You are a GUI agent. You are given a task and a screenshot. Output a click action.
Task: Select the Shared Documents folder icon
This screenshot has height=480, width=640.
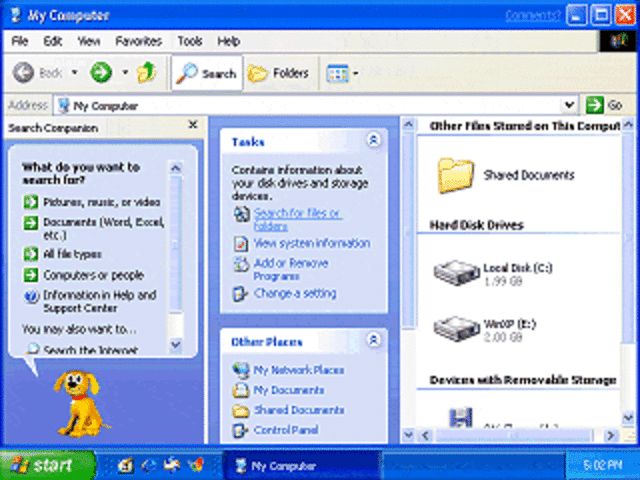pyautogui.click(x=456, y=176)
